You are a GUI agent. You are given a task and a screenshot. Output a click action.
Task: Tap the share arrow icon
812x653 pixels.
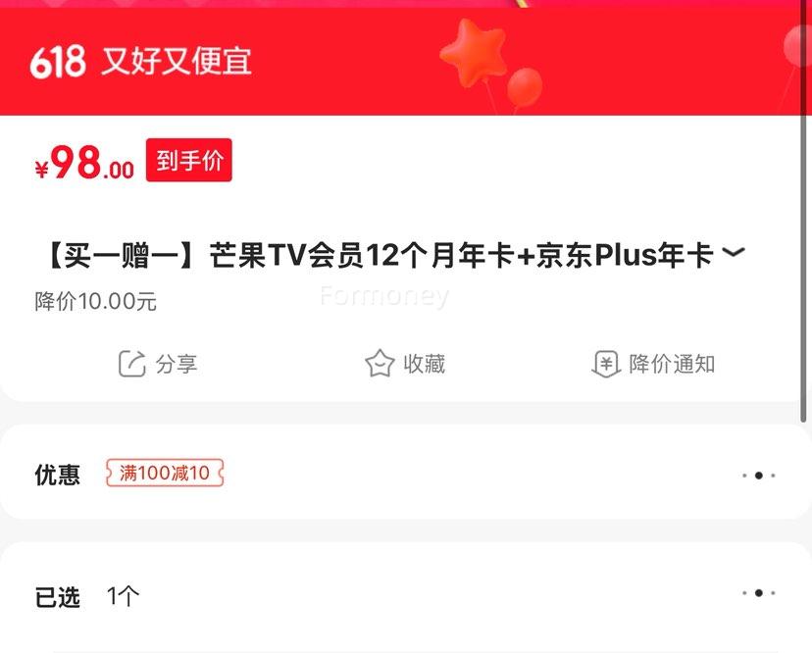pyautogui.click(x=131, y=364)
